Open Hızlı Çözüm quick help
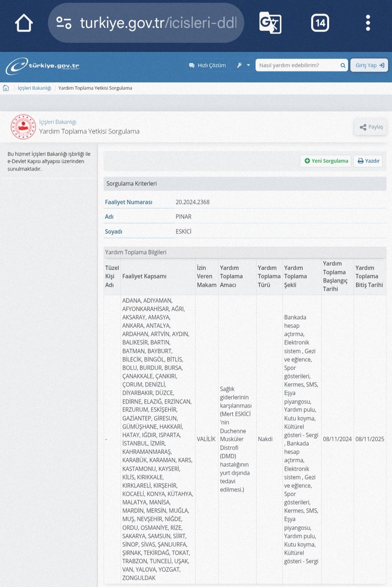The height and width of the screenshot is (587, 392). point(207,65)
